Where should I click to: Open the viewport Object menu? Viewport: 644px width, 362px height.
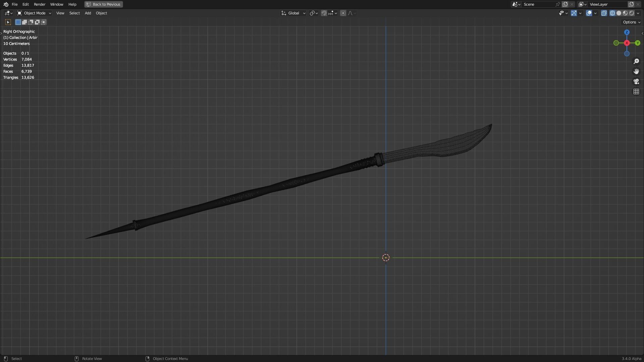point(101,13)
